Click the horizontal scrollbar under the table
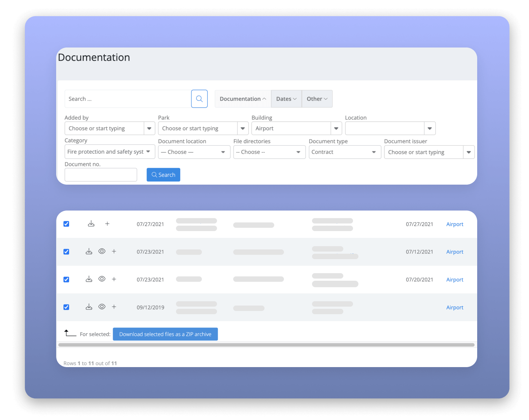 tap(266, 345)
